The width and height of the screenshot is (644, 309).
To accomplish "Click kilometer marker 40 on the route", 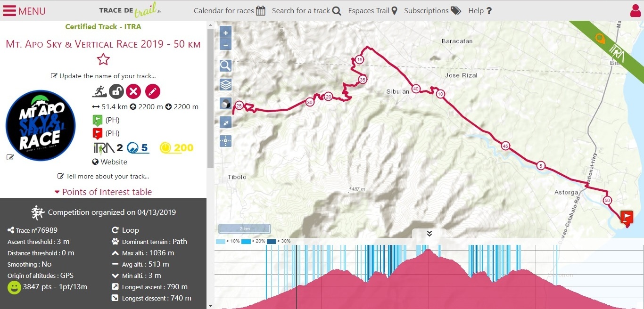I will pos(416,89).
